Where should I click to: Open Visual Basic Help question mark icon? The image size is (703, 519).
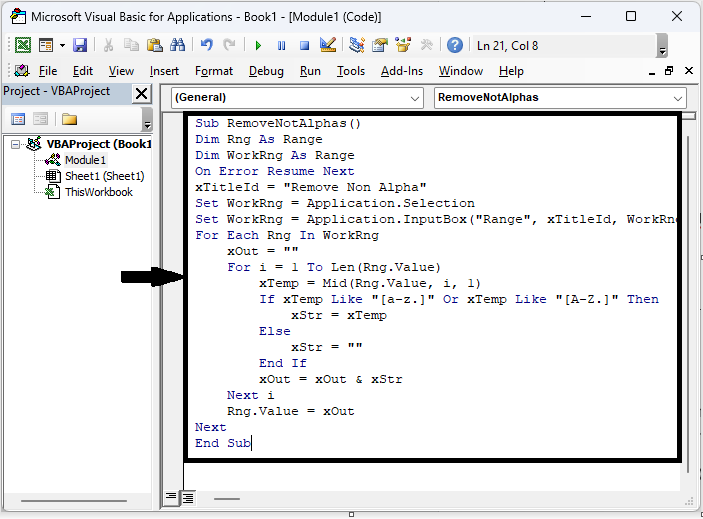[x=455, y=45]
